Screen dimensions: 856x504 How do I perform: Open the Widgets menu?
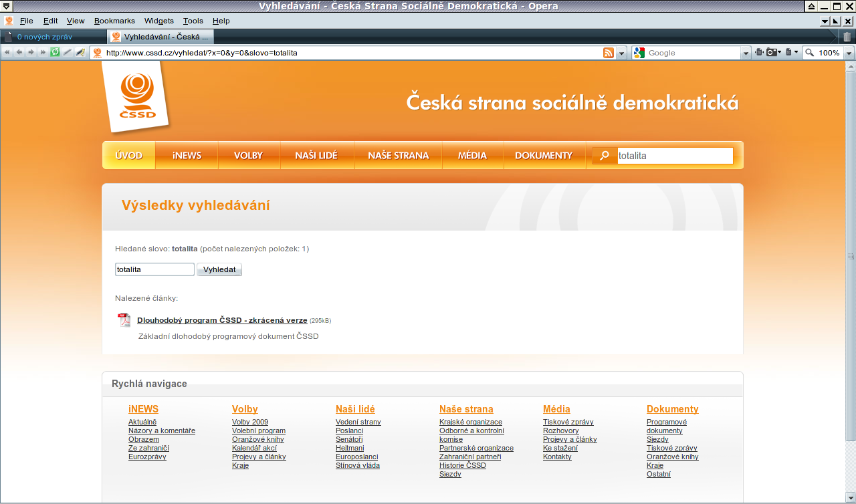pyautogui.click(x=159, y=21)
